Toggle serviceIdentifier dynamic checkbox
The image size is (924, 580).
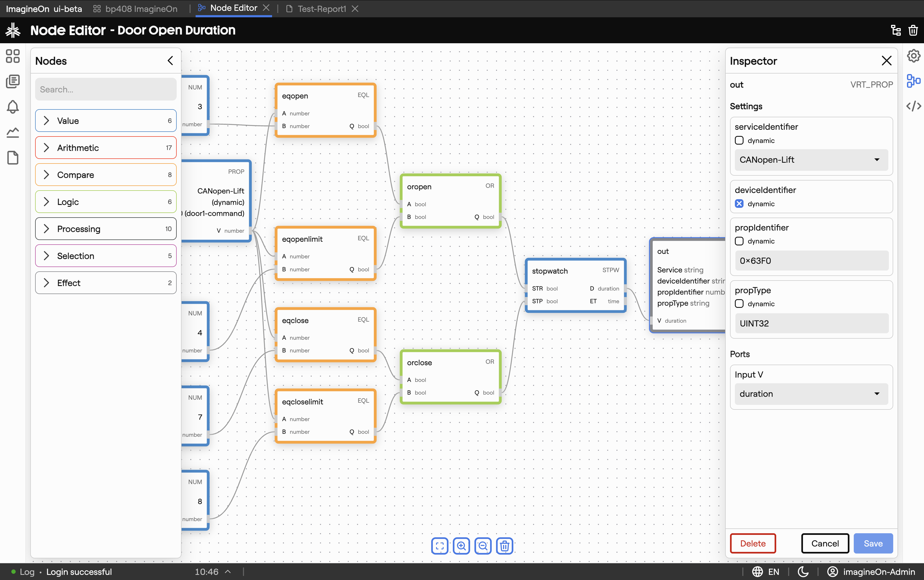pyautogui.click(x=739, y=140)
